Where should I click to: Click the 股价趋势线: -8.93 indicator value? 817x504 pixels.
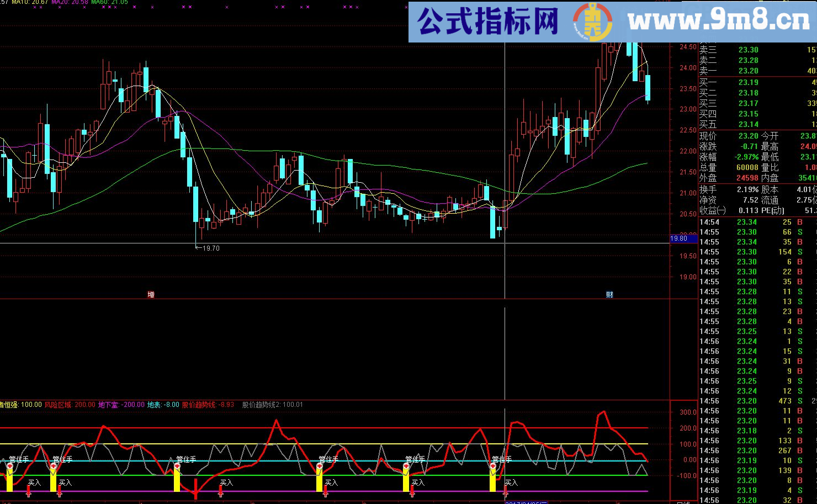[208, 405]
